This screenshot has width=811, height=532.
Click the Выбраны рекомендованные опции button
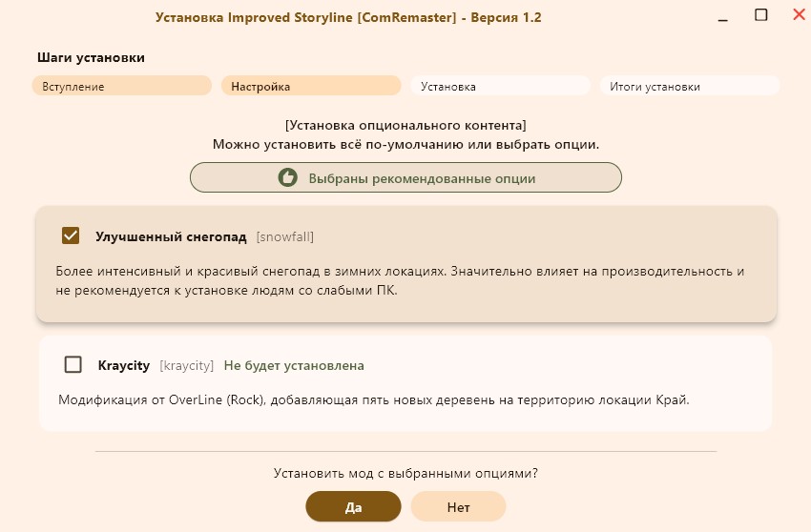tap(405, 177)
